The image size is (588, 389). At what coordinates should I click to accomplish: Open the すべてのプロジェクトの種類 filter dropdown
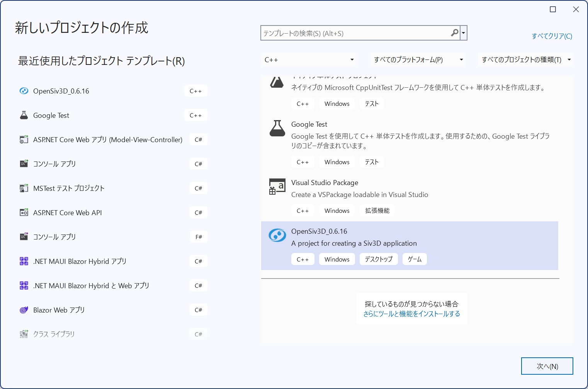click(x=525, y=60)
